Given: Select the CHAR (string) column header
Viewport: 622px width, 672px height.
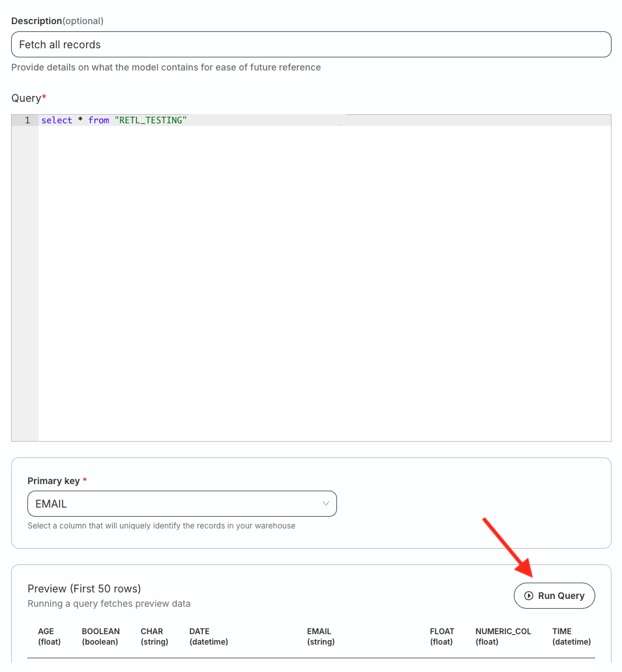Looking at the screenshot, I should pyautogui.click(x=154, y=636).
